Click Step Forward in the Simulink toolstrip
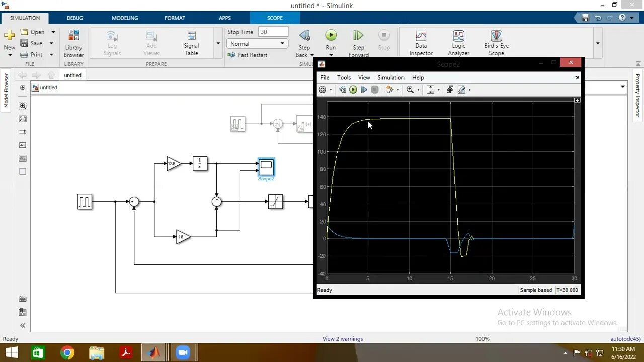 [x=358, y=43]
